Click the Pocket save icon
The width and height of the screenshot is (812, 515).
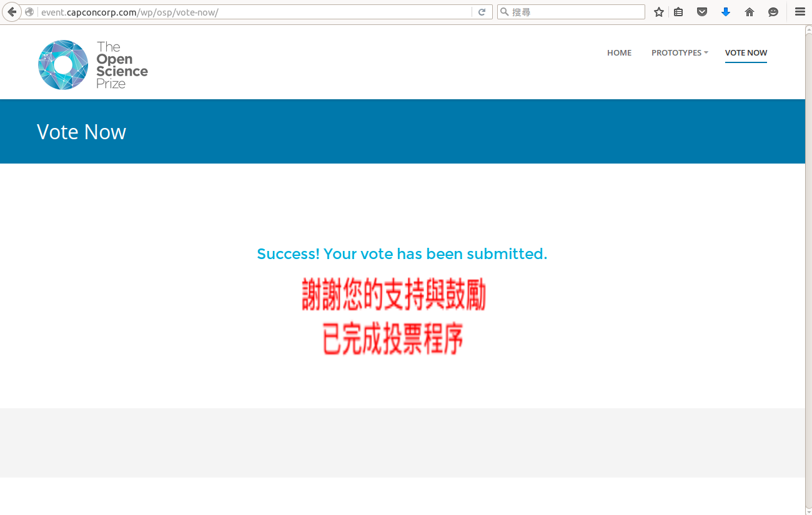pos(702,12)
